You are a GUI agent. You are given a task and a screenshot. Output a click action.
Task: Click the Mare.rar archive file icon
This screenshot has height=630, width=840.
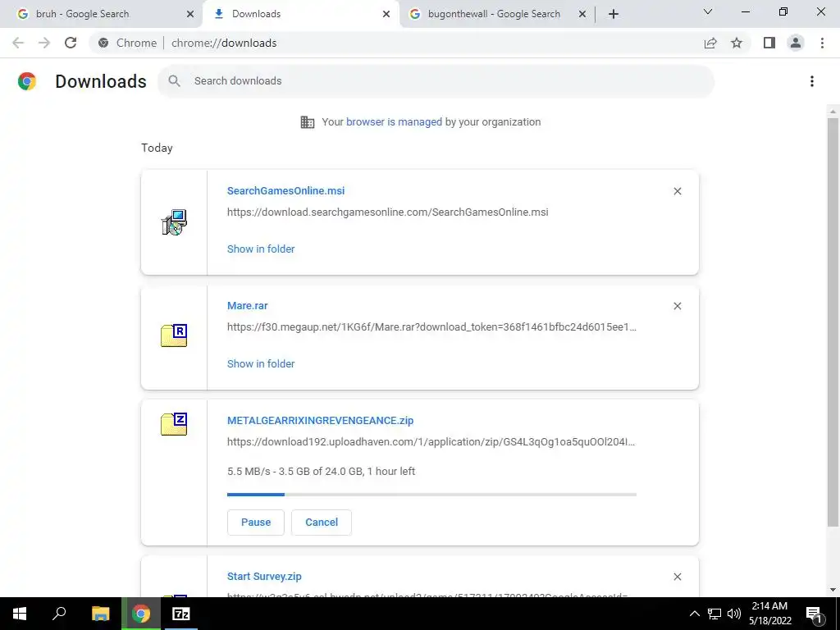[174, 336]
